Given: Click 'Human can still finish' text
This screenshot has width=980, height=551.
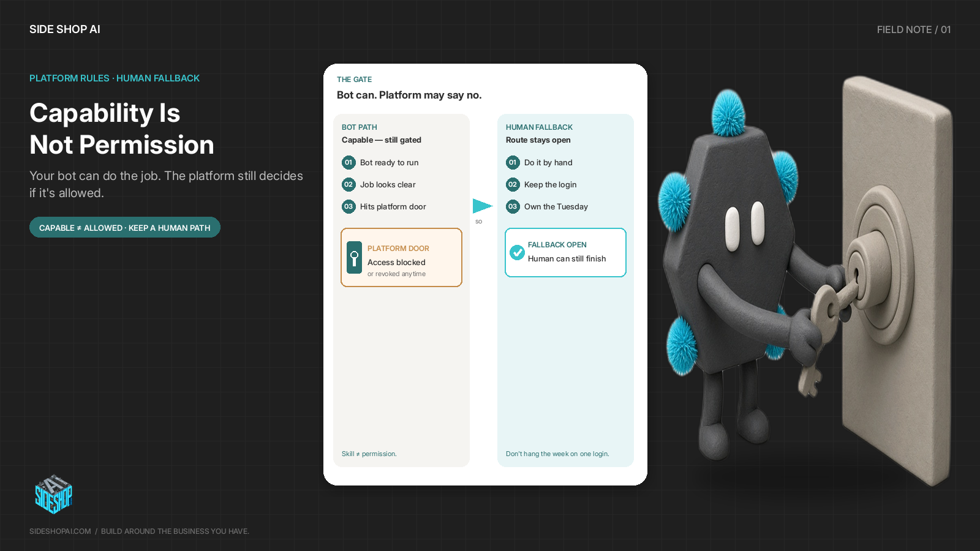Looking at the screenshot, I should point(567,258).
